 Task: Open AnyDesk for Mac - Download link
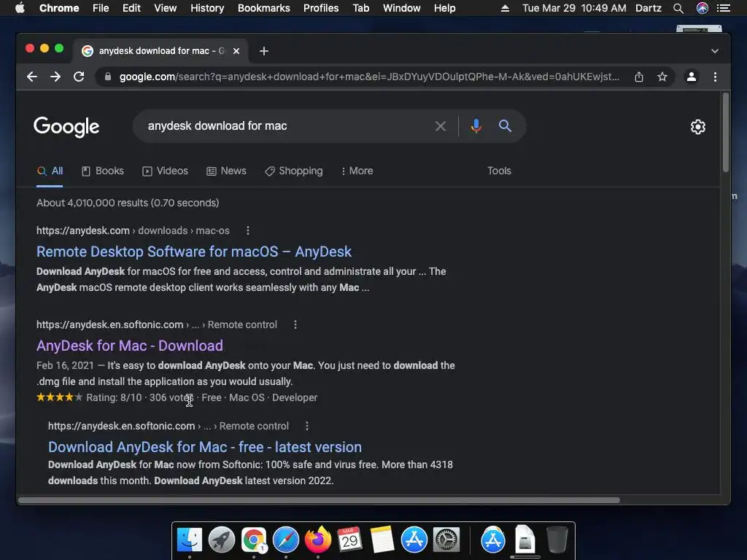130,346
